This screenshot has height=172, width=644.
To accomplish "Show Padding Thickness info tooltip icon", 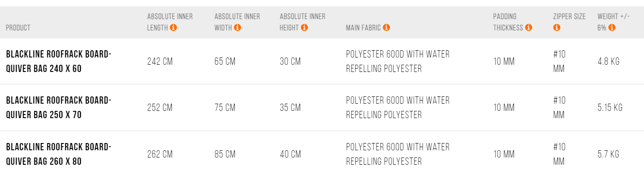I will [x=529, y=28].
